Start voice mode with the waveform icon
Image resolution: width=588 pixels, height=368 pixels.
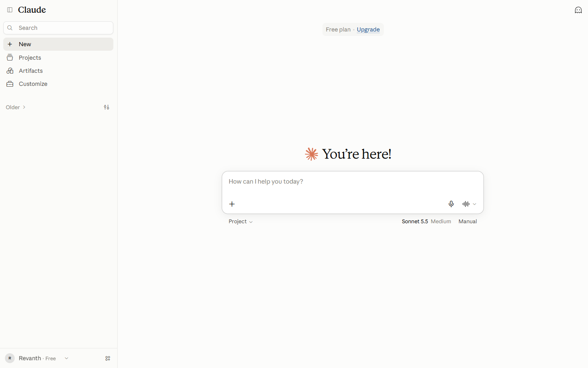coord(466,204)
